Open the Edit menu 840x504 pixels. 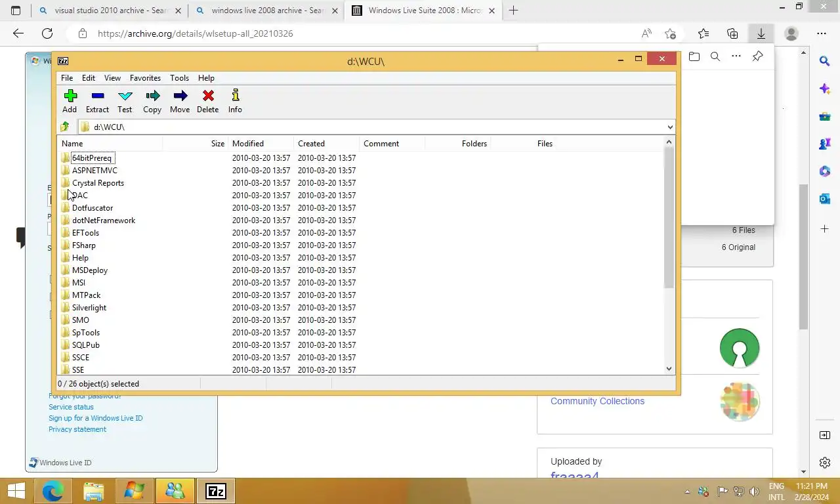click(x=89, y=77)
